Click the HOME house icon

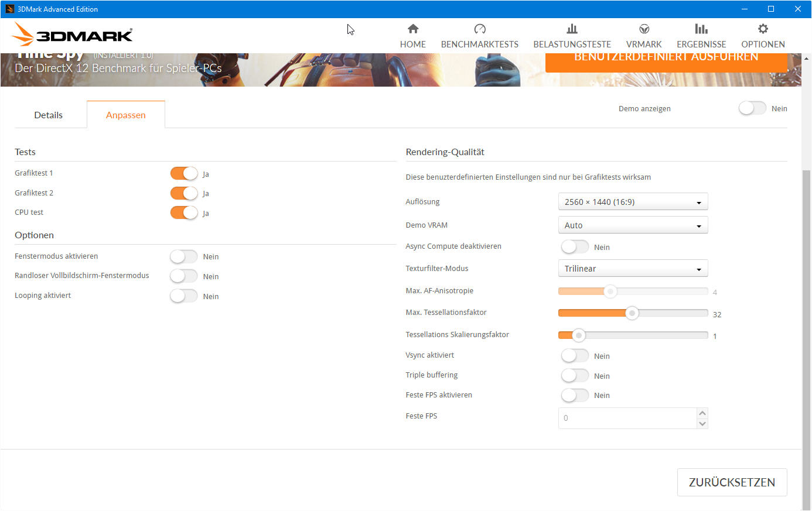(413, 29)
